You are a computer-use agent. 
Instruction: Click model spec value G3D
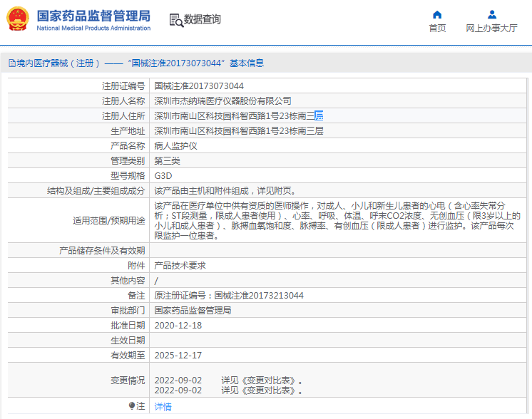click(x=163, y=175)
